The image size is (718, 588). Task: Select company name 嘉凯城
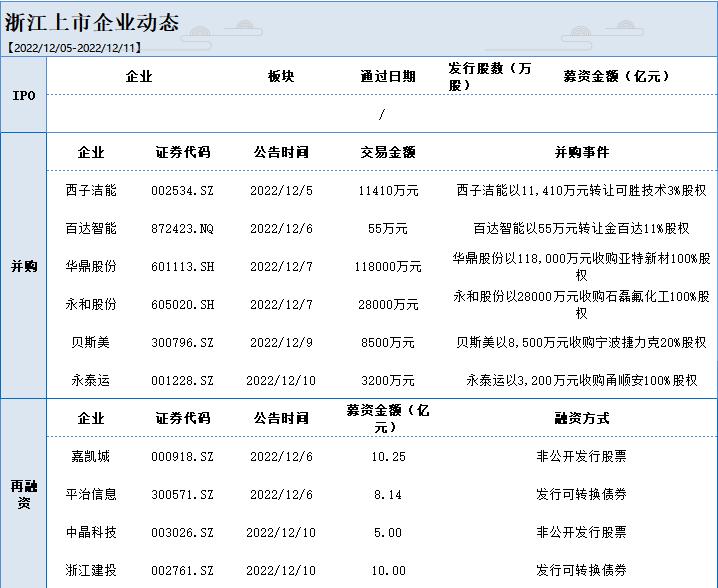tap(91, 456)
